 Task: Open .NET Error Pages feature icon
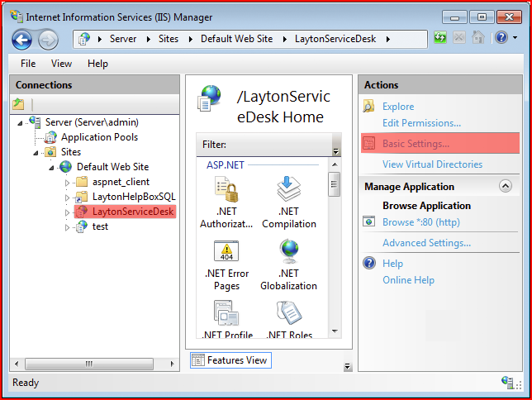coord(226,251)
